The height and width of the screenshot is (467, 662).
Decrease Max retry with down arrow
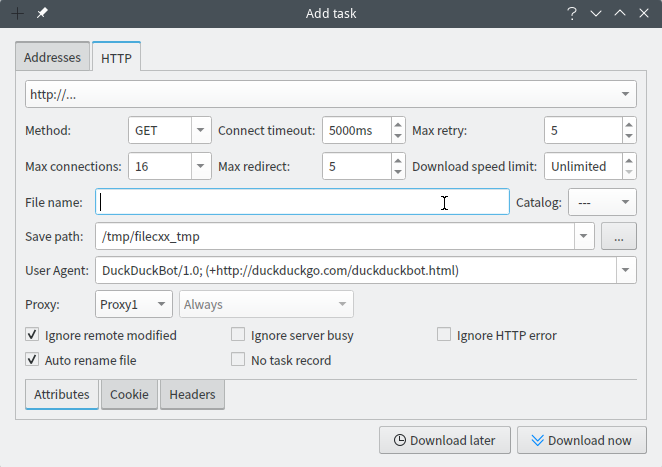pos(628,137)
